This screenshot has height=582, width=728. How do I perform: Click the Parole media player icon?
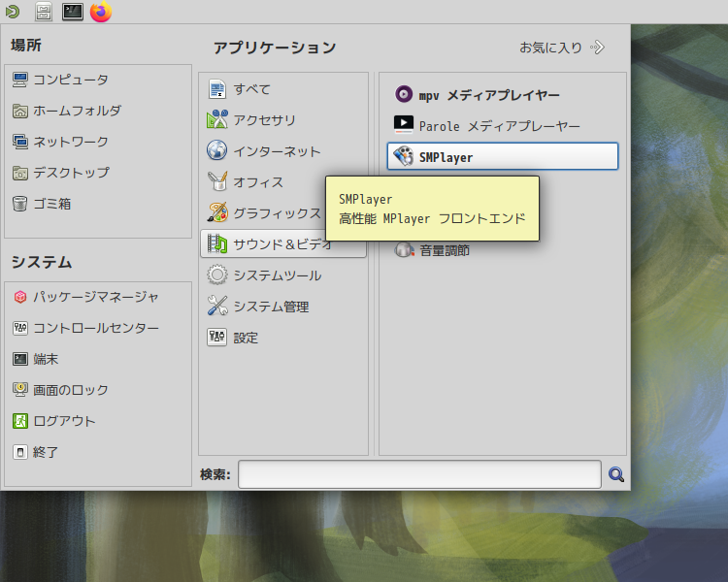click(x=404, y=125)
